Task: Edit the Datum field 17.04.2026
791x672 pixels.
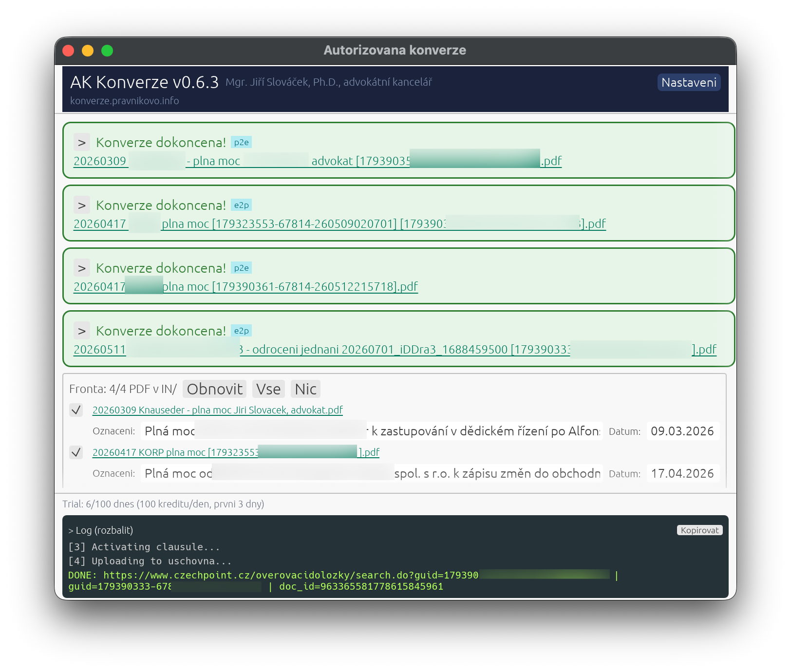Action: (x=682, y=473)
